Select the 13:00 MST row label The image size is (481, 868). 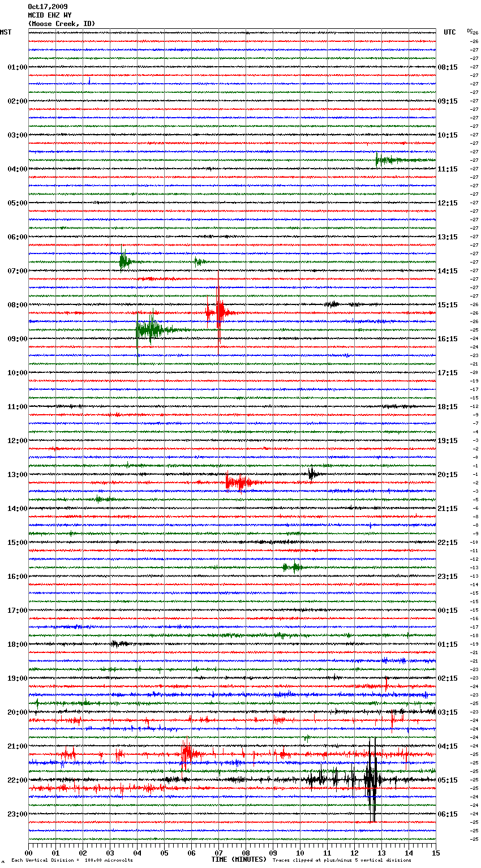[x=18, y=475]
